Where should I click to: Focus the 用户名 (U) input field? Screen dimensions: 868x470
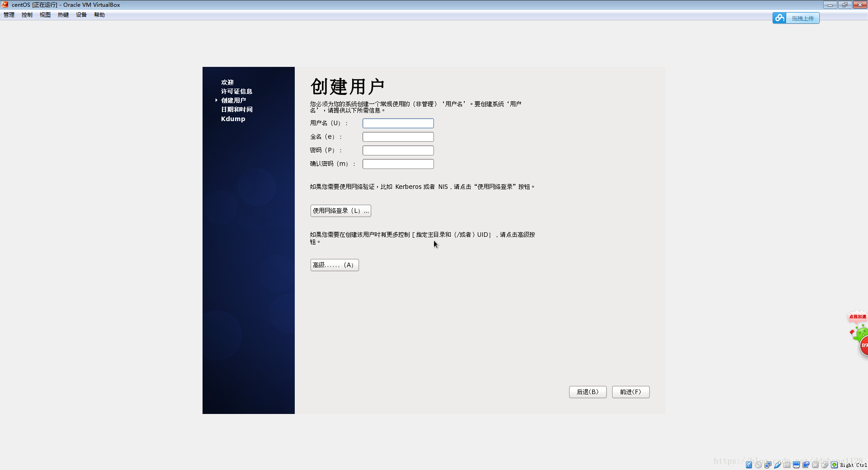[398, 123]
